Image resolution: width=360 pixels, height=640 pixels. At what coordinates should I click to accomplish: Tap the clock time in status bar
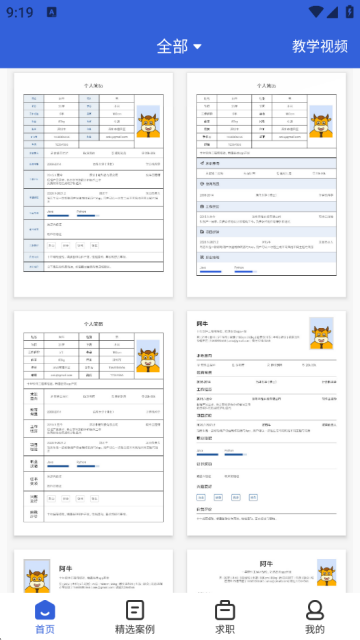coord(20,12)
